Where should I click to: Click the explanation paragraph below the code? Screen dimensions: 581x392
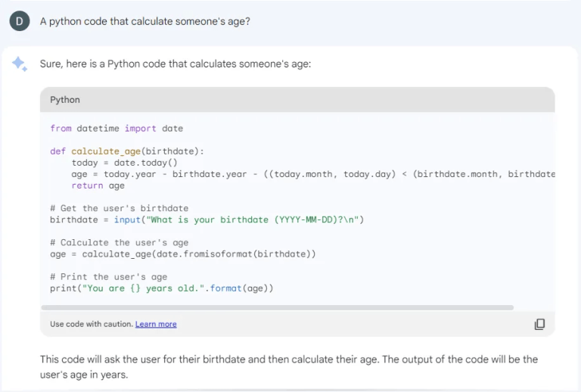click(x=289, y=366)
